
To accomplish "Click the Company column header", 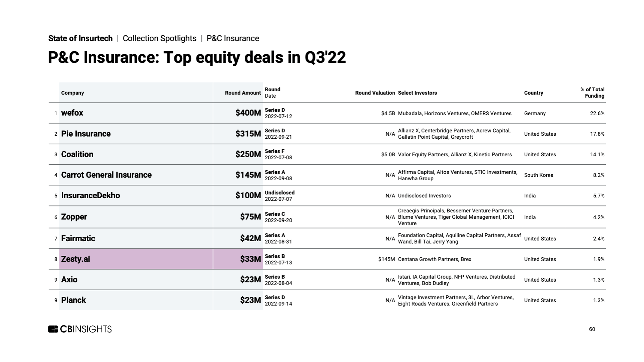I will point(73,93).
